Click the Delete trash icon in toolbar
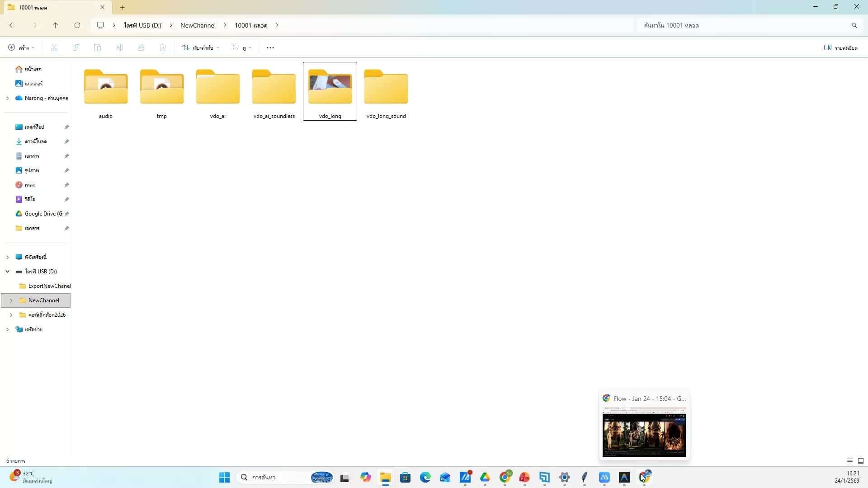Screen dimensions: 868x488 pyautogui.click(x=163, y=47)
